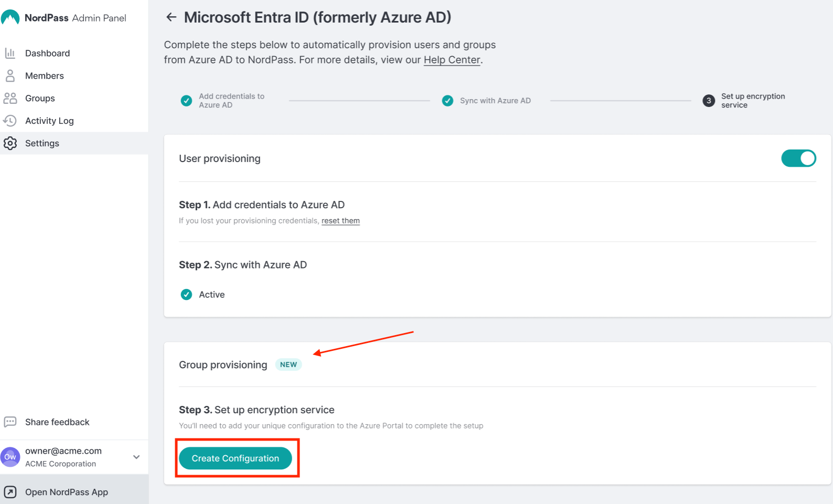The image size is (833, 504).
Task: Click the NordPass Admin Panel title
Action: click(76, 18)
